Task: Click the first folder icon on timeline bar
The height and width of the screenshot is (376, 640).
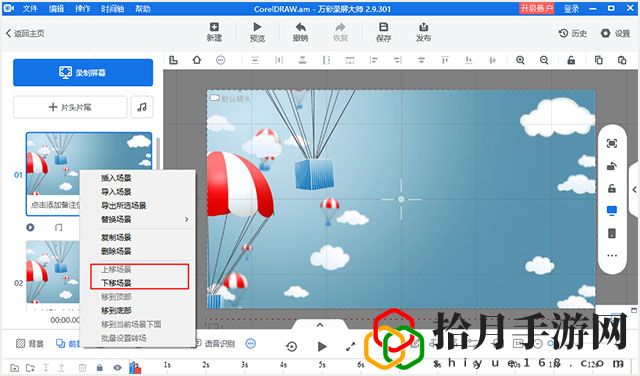Action: pyautogui.click(x=14, y=368)
